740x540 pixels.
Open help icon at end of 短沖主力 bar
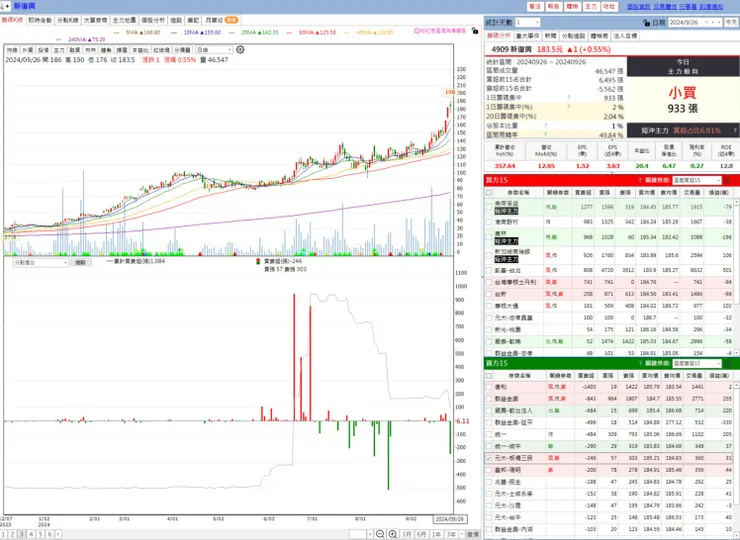(x=734, y=130)
